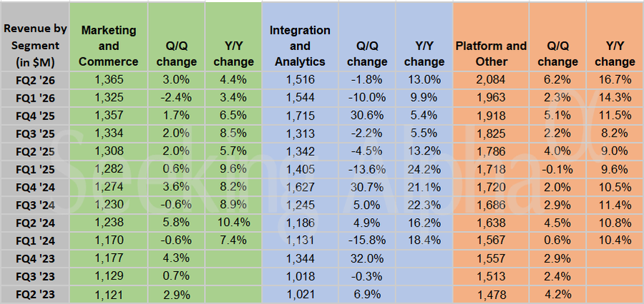This screenshot has height=304, width=644.
Task: Click the Integration and Analytics column header
Action: click(x=300, y=46)
